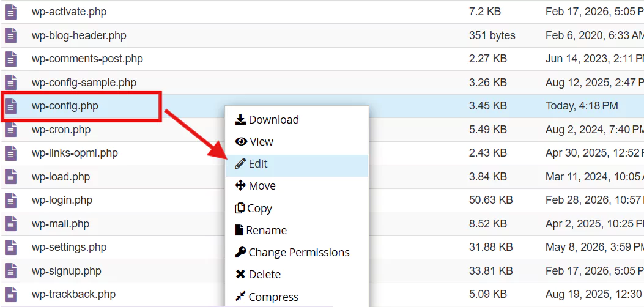
Task: Click the Feb 28, 2026 date cell
Action: (x=594, y=201)
